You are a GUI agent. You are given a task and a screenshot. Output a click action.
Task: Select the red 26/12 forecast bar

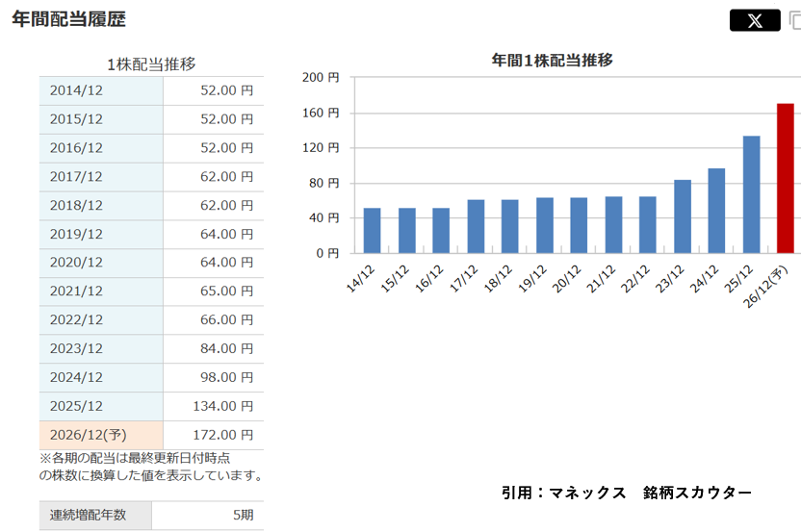click(x=786, y=178)
